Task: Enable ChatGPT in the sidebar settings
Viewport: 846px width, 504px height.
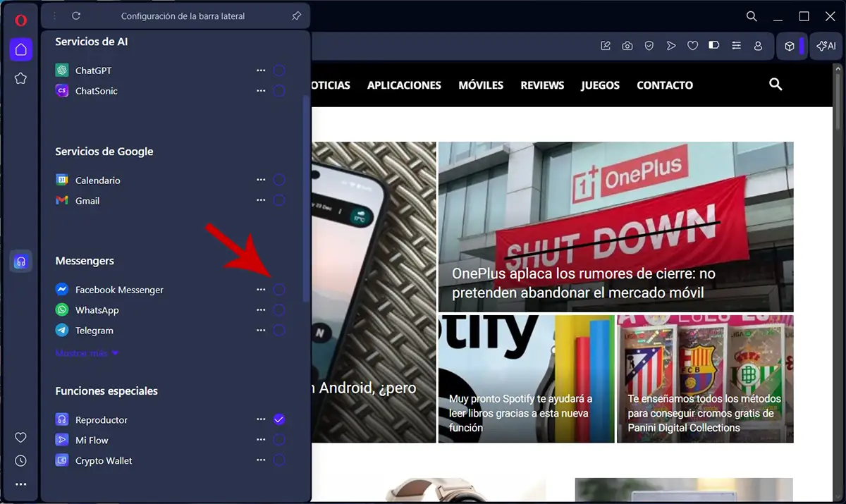Action: click(279, 70)
